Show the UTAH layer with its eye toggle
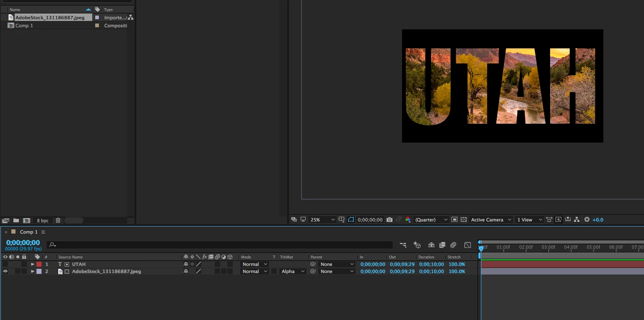Image resolution: width=644 pixels, height=320 pixels. (5, 264)
